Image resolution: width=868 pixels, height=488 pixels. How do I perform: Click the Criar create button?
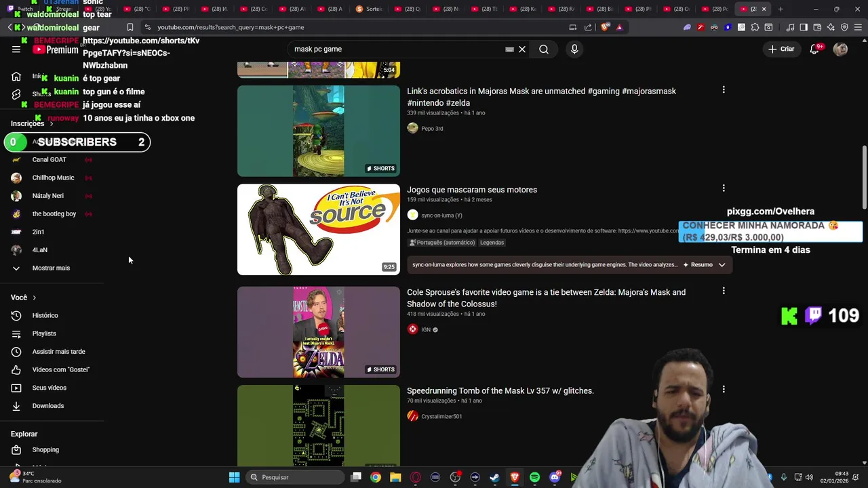pos(781,49)
